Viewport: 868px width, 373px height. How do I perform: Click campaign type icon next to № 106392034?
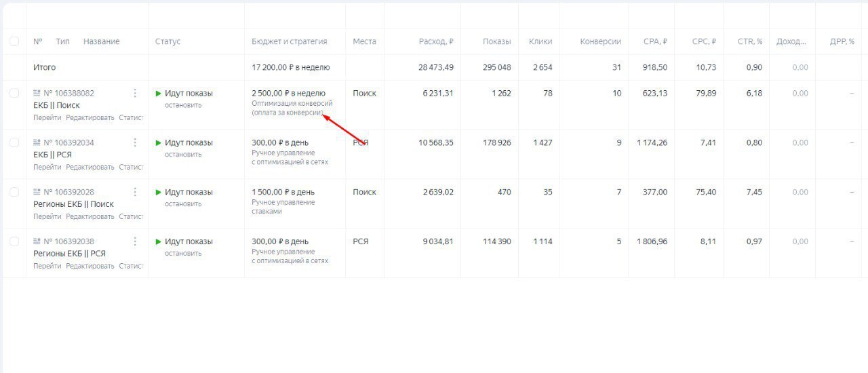point(37,142)
